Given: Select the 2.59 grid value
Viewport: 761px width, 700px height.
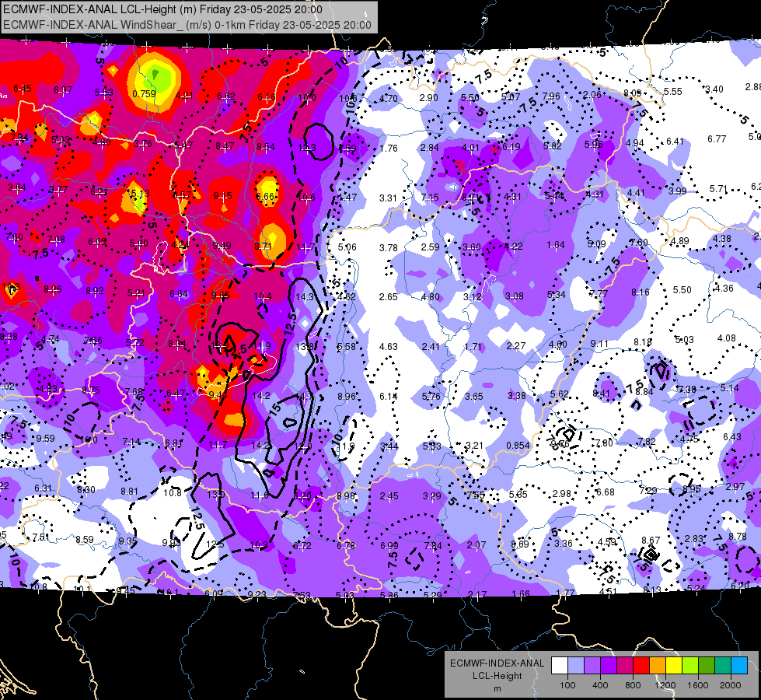Looking at the screenshot, I should (430, 247).
